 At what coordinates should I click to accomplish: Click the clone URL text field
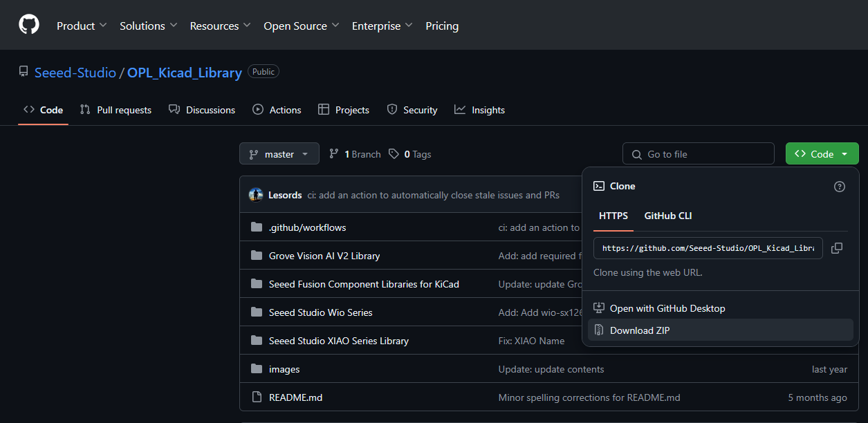pos(708,248)
